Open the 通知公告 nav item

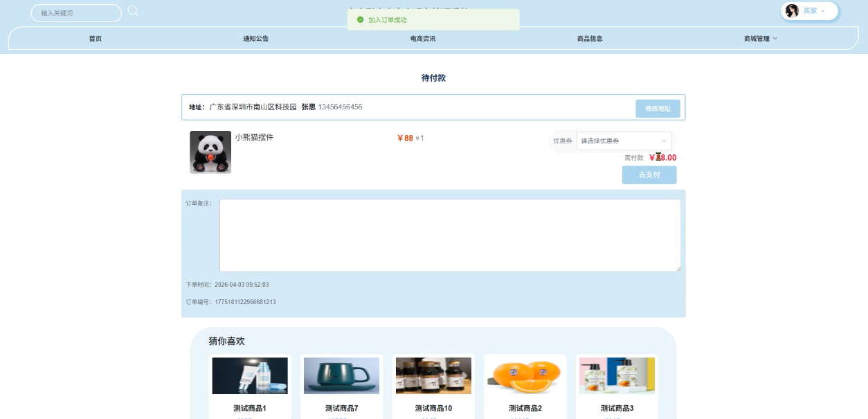[255, 39]
